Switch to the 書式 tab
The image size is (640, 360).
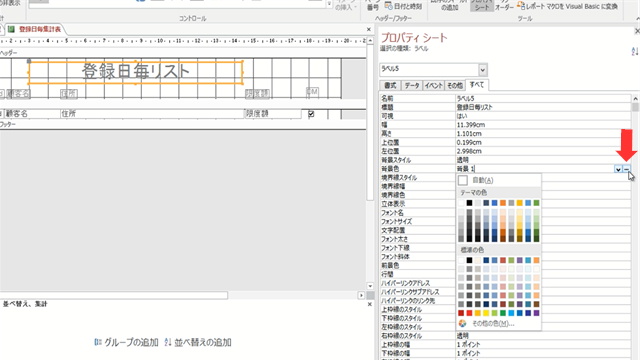click(390, 85)
